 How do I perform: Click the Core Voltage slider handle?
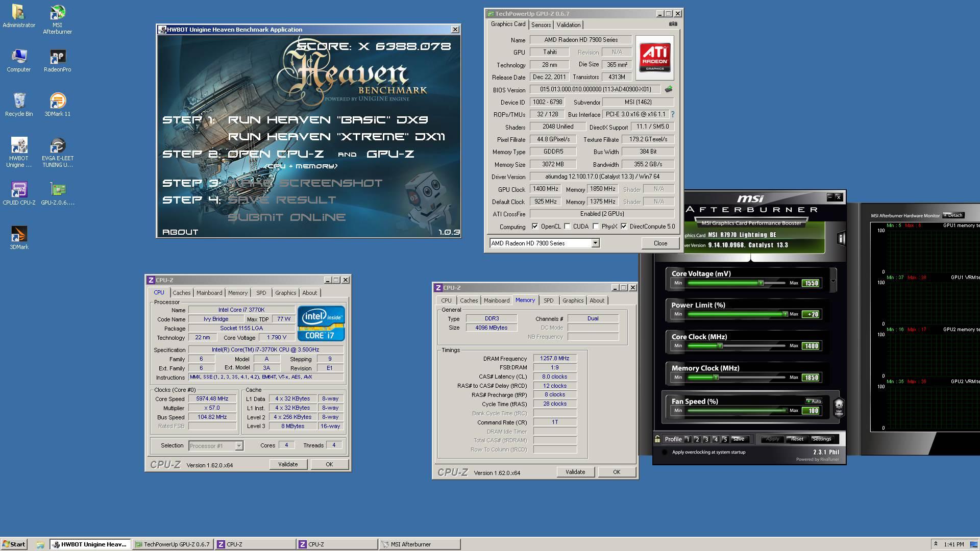pyautogui.click(x=761, y=283)
